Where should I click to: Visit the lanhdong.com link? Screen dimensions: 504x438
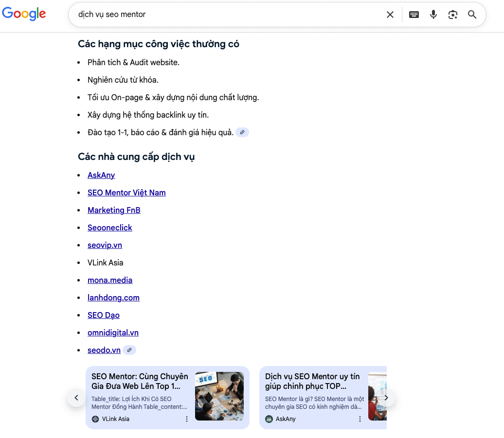(x=113, y=298)
